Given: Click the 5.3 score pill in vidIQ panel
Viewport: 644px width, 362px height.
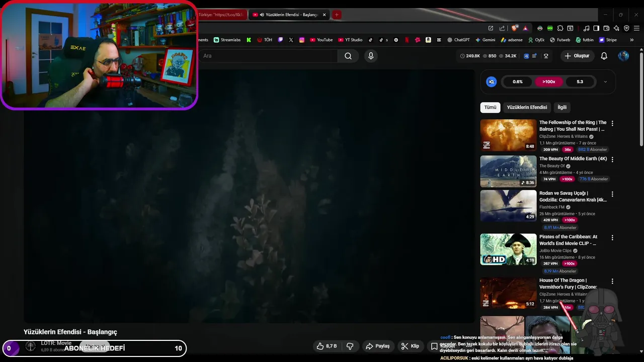Looking at the screenshot, I should (x=580, y=81).
